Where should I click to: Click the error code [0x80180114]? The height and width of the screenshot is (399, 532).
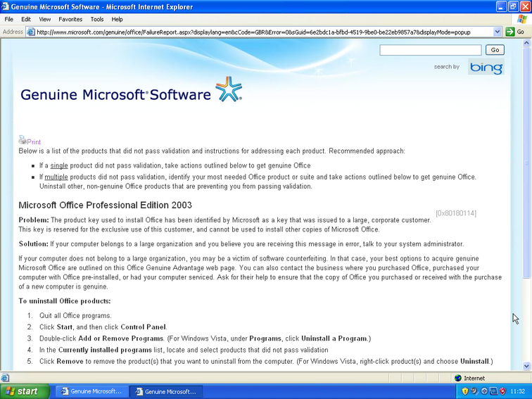[456, 213]
